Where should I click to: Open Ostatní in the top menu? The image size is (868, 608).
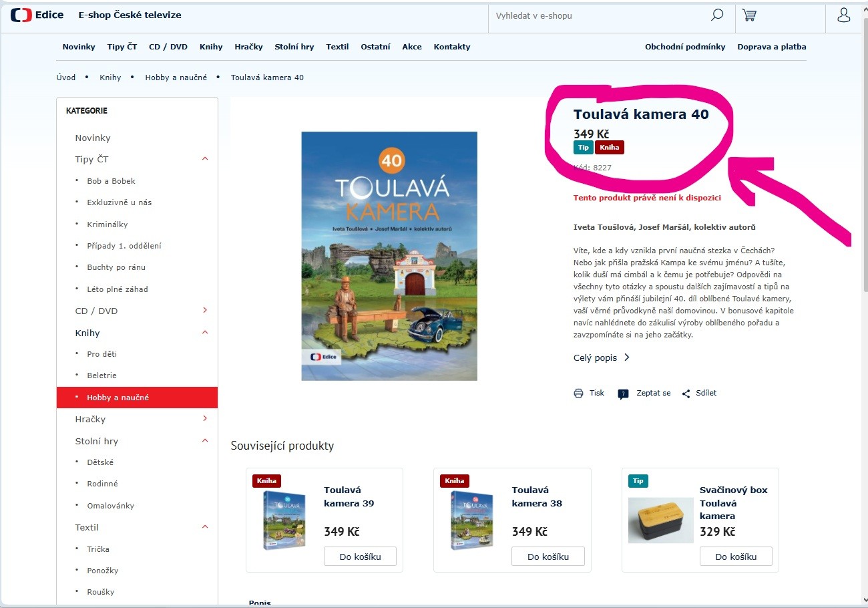(x=375, y=47)
